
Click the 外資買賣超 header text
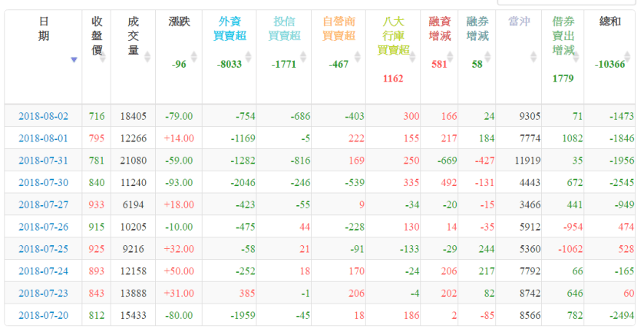point(234,28)
